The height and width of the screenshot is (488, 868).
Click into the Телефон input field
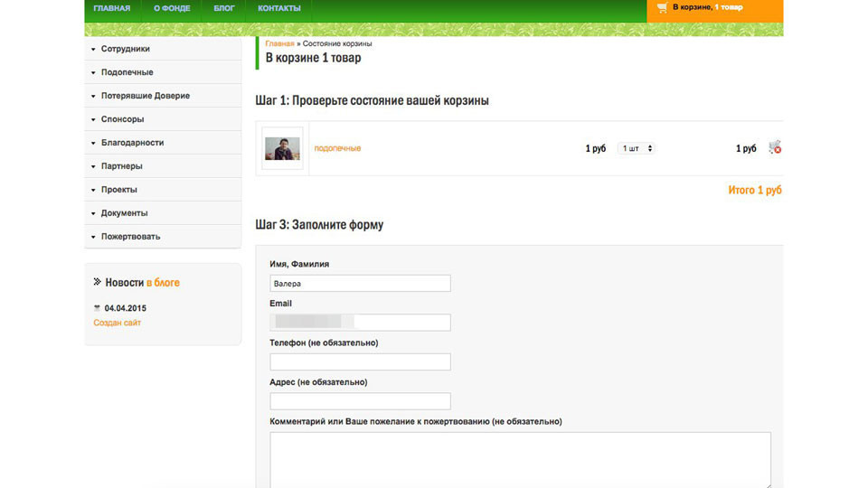click(361, 361)
